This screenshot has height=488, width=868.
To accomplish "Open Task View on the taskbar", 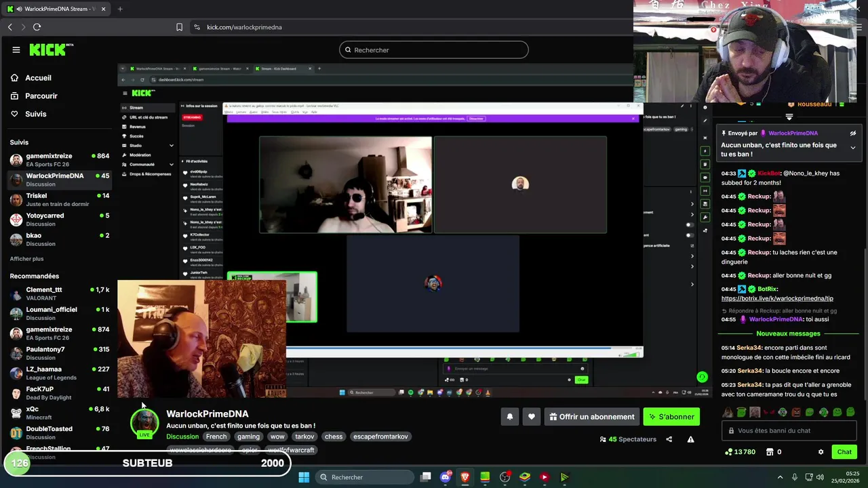I will tap(425, 477).
